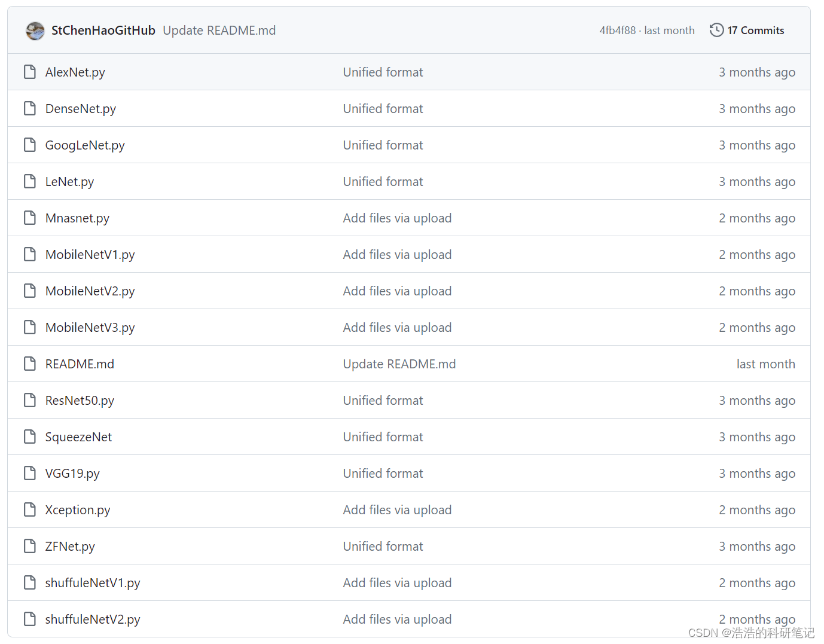
Task: Open the StChenHaoGitHub profile avatar
Action: click(35, 30)
